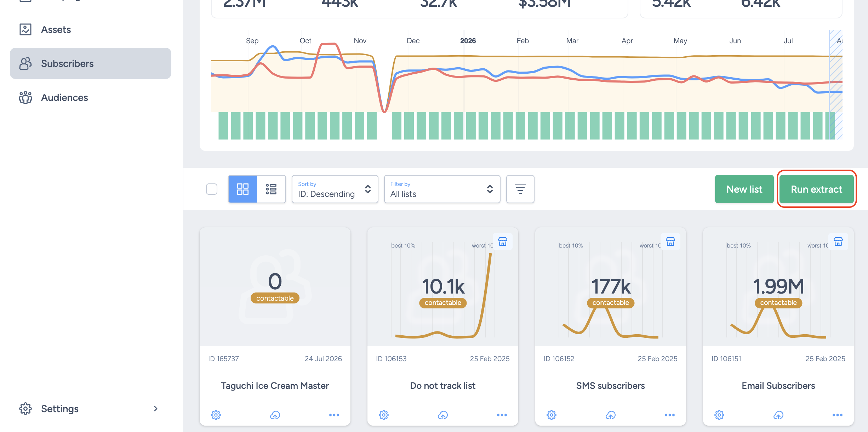Open SMS subscribers settings gear
This screenshot has height=432, width=868.
tap(552, 415)
